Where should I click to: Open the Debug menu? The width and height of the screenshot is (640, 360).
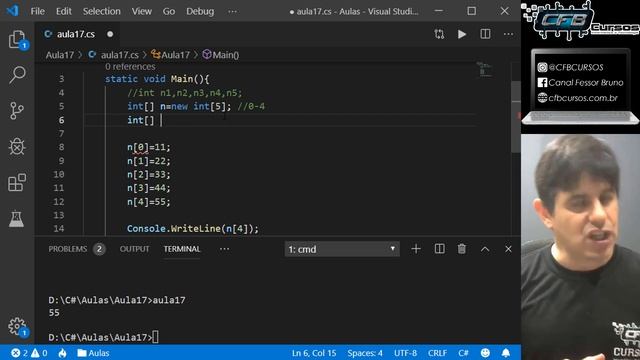pos(200,11)
